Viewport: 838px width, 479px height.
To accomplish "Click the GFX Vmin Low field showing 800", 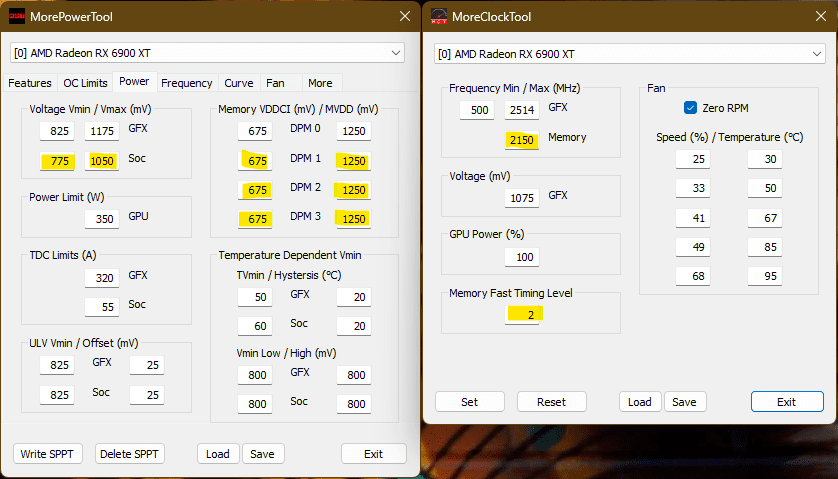I will pyautogui.click(x=255, y=375).
